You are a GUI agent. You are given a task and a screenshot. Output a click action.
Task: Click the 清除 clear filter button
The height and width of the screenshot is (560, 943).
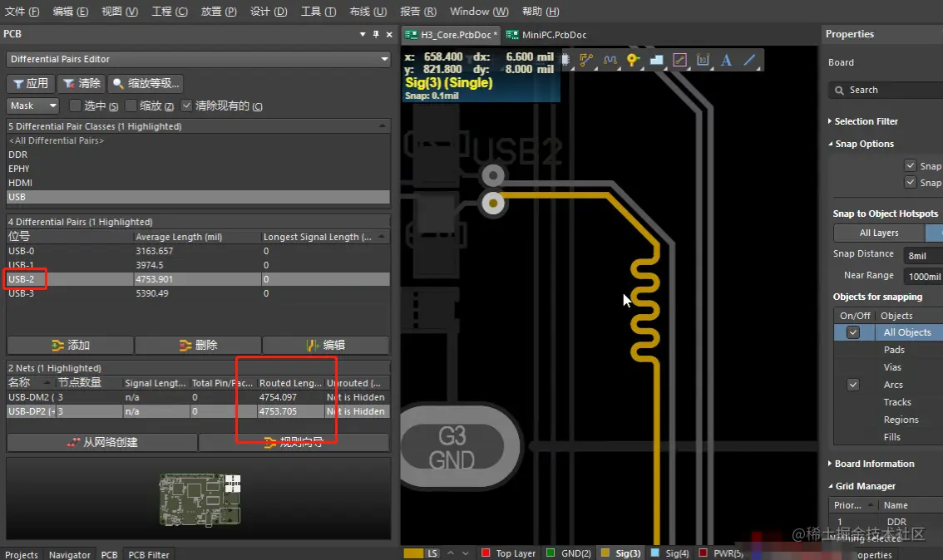pos(82,84)
